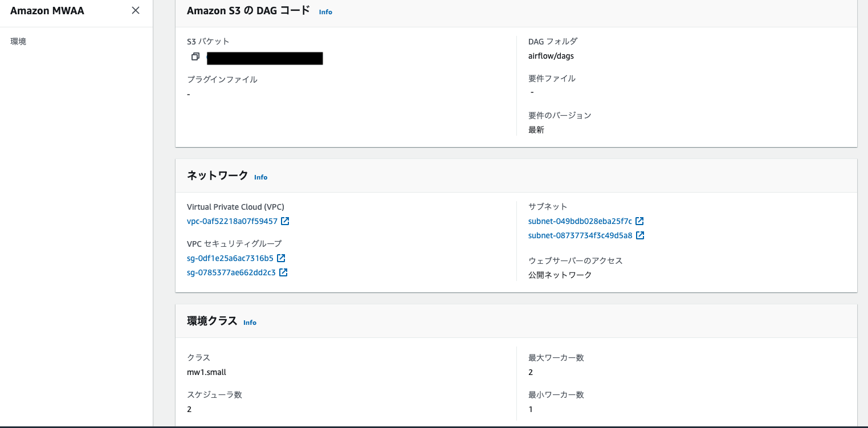Click the プラグインファイル label

[222, 79]
